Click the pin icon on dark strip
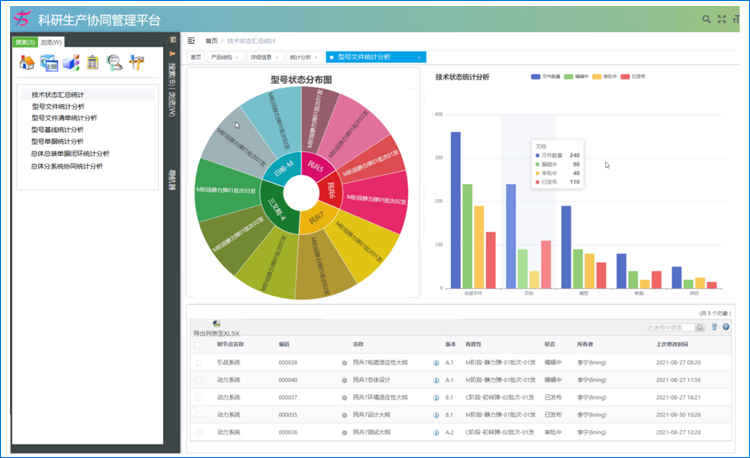750x458 pixels. (172, 54)
